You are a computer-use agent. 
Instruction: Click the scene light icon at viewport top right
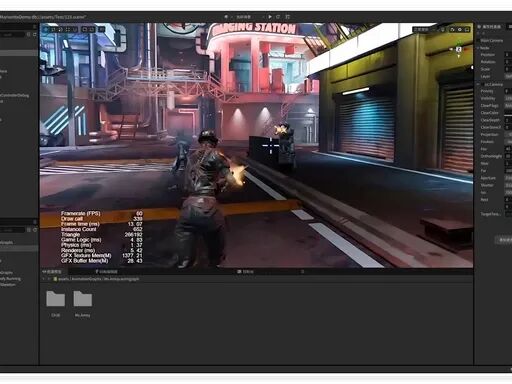point(443,29)
